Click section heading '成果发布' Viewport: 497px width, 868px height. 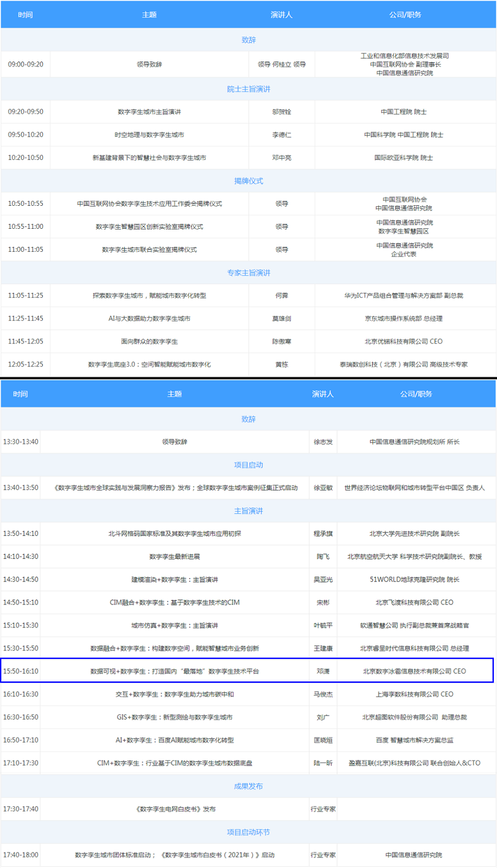click(248, 787)
